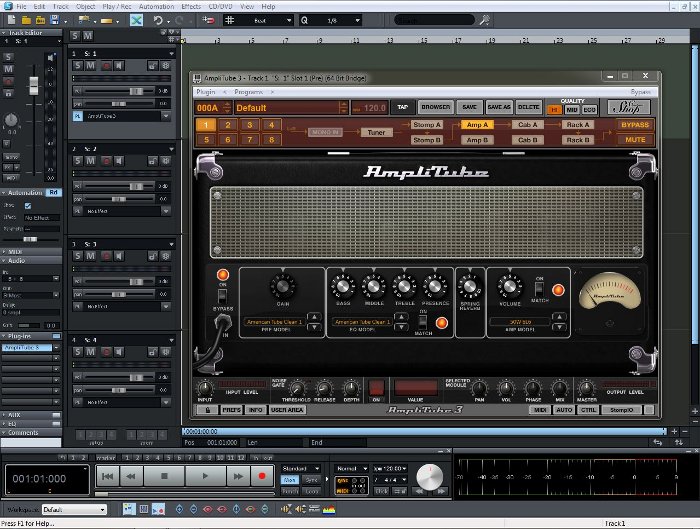
Task: Turn the AmpliTube Gain knob
Action: (x=282, y=286)
